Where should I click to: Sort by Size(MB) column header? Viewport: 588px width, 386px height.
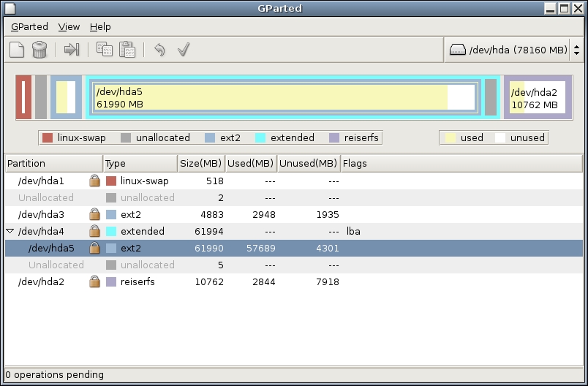(x=201, y=164)
